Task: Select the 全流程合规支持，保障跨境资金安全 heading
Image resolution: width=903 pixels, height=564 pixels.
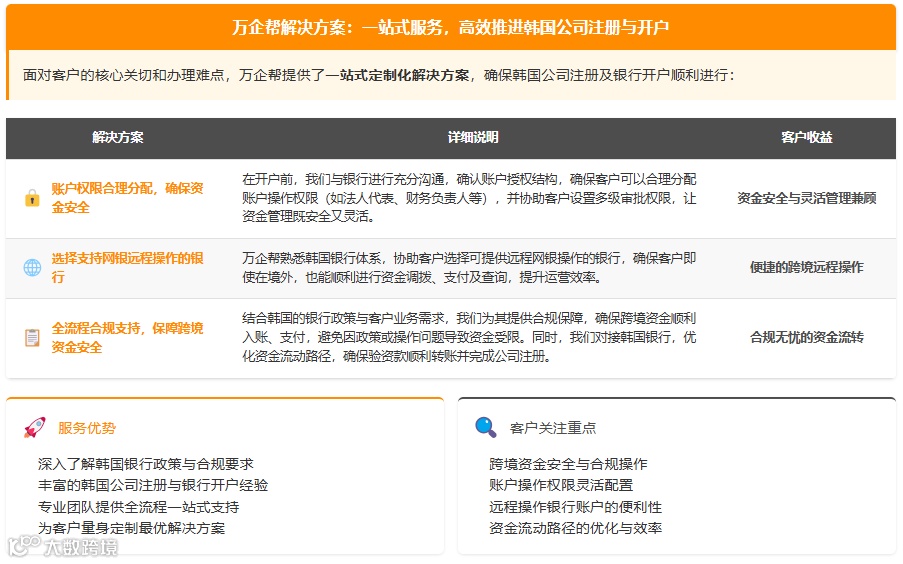Action: (127, 338)
